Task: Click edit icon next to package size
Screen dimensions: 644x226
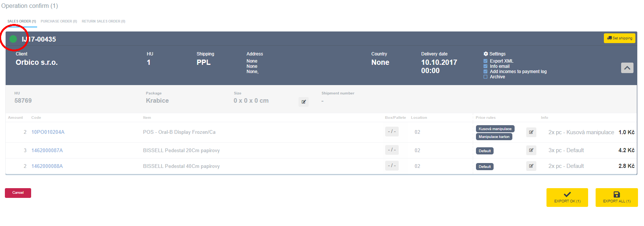Action: [x=303, y=102]
